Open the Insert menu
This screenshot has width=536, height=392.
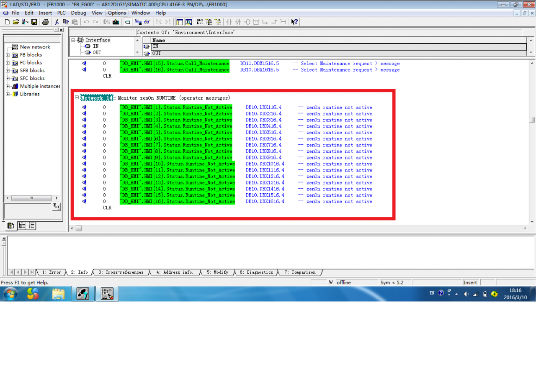point(45,13)
